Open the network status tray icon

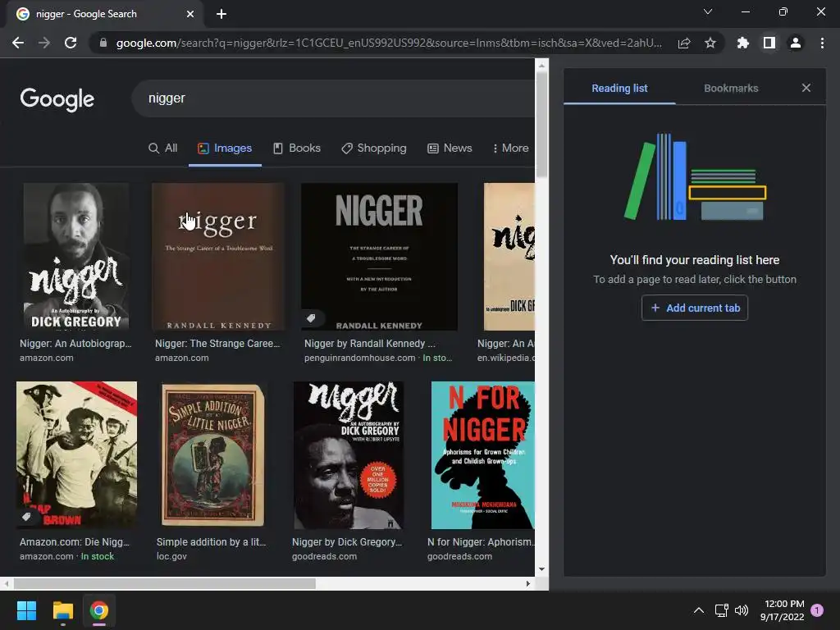721,610
